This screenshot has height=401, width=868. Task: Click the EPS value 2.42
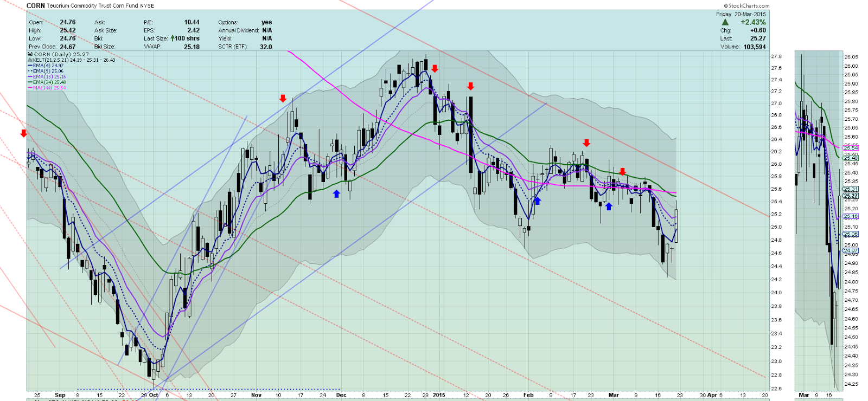194,30
